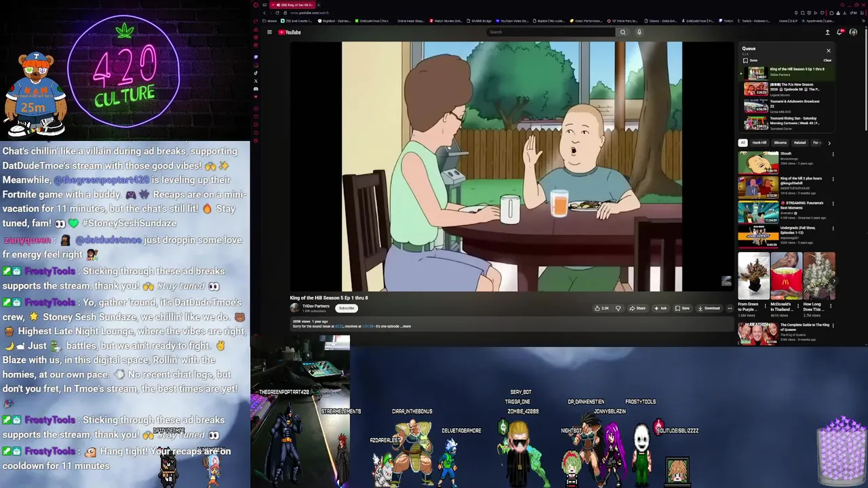Switch to King of the Hill browser tab
Image resolution: width=868 pixels, height=488 pixels.
coord(293,5)
